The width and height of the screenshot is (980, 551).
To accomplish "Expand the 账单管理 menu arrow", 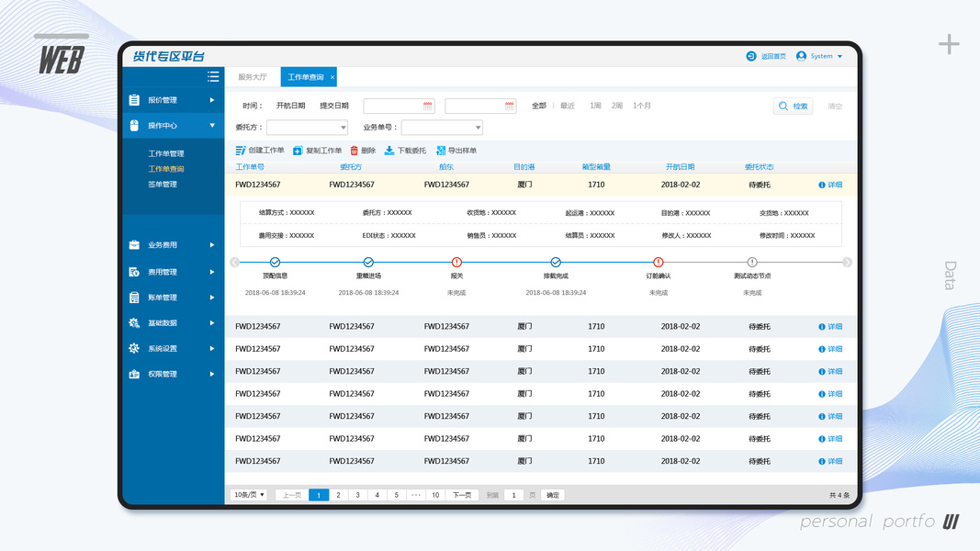I will [x=212, y=298].
